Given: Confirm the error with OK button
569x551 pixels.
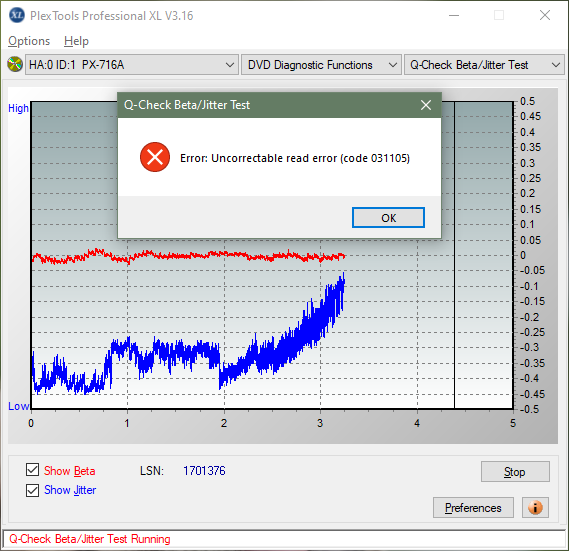Looking at the screenshot, I should tap(388, 218).
